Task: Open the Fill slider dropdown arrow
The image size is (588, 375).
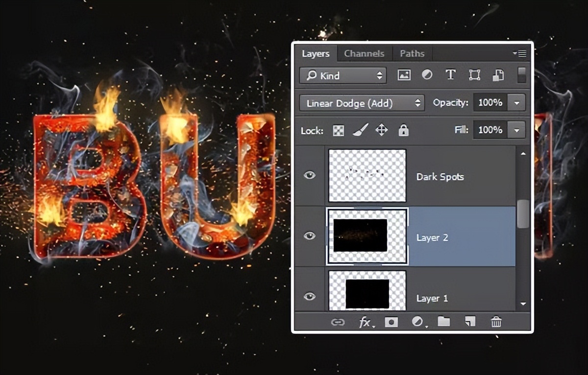Action: tap(516, 130)
